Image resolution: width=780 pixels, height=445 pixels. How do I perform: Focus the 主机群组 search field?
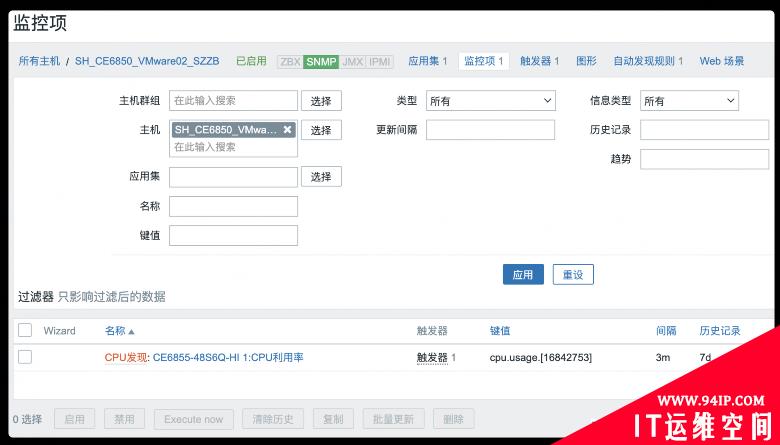[x=233, y=100]
